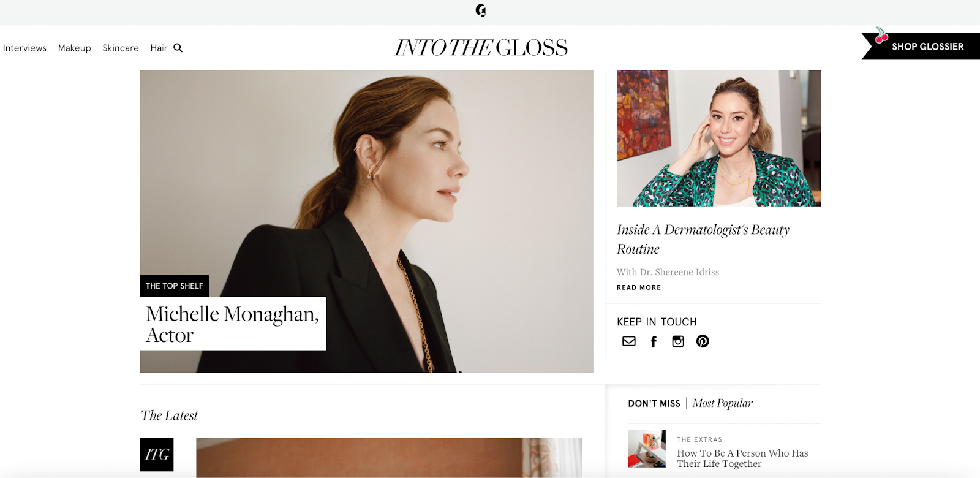Open the Pinterest icon
The image size is (980, 478).
[x=703, y=341]
